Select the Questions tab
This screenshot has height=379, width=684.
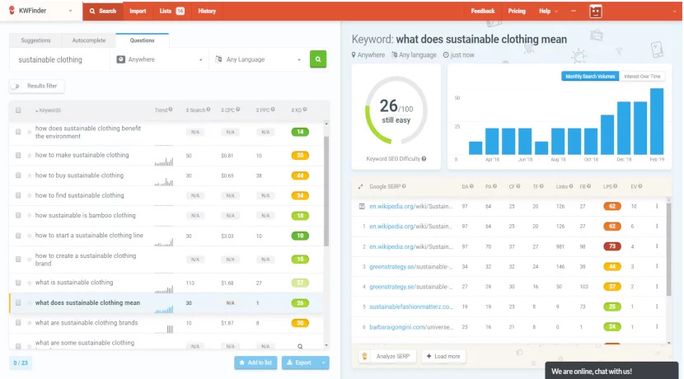tap(142, 40)
